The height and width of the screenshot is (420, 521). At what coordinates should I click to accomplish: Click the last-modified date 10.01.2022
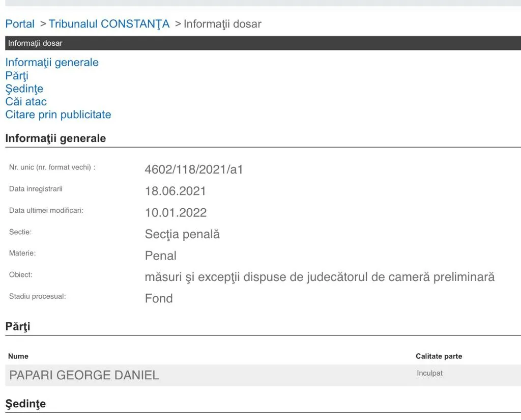click(176, 212)
